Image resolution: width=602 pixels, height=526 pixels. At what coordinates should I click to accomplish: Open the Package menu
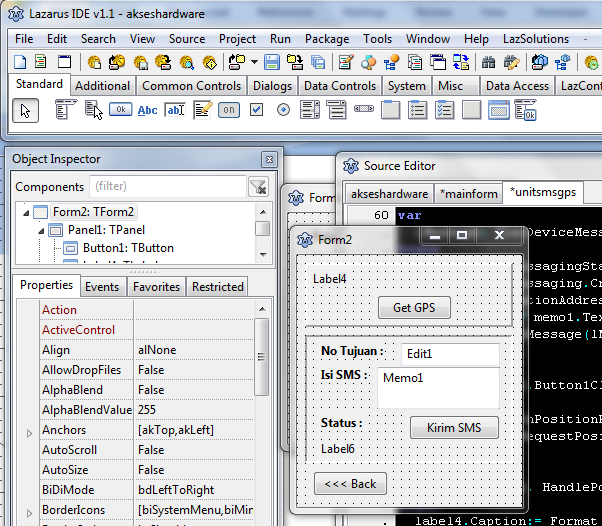pyautogui.click(x=327, y=39)
